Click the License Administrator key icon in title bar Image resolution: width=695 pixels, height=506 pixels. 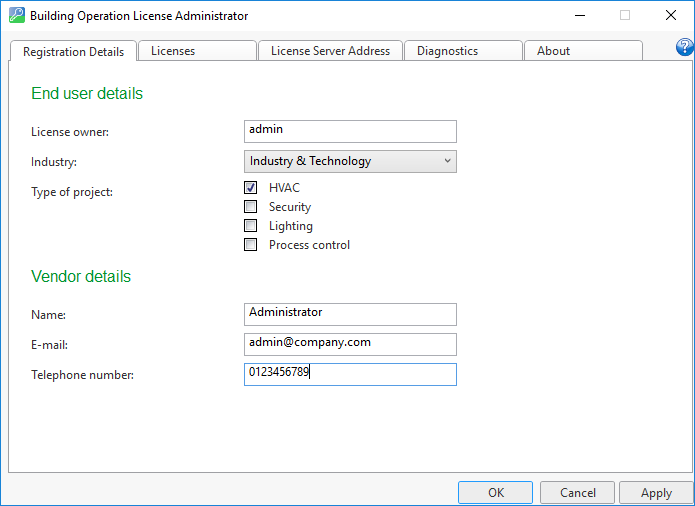(17, 15)
